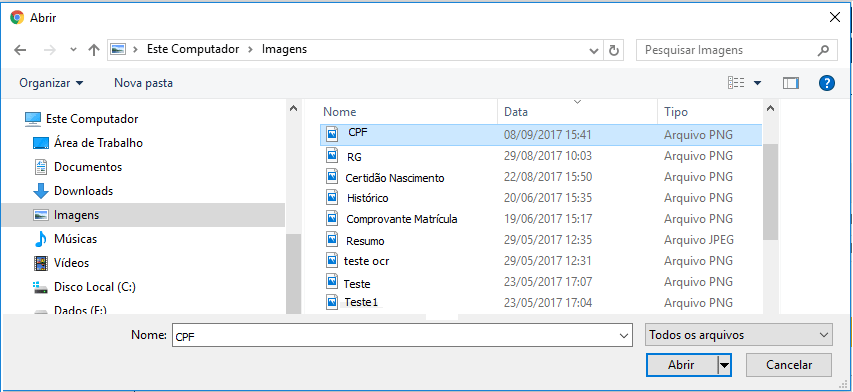Select Músicas in the sidebar
Image resolution: width=853 pixels, height=392 pixels.
click(76, 239)
